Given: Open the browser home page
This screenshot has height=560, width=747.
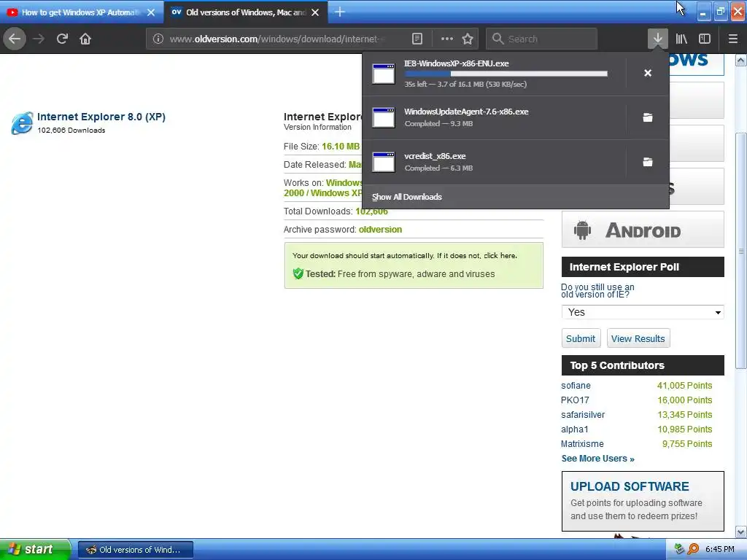Looking at the screenshot, I should click(85, 39).
